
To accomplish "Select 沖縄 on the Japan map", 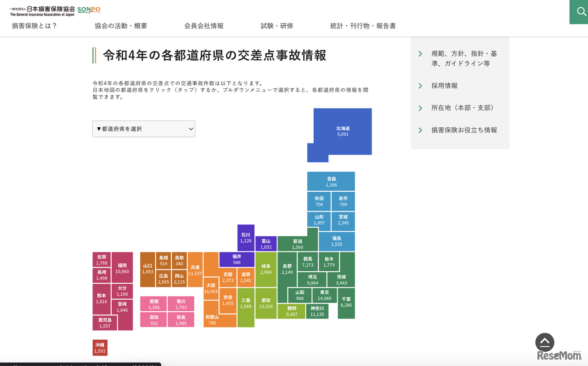I will pos(100,348).
